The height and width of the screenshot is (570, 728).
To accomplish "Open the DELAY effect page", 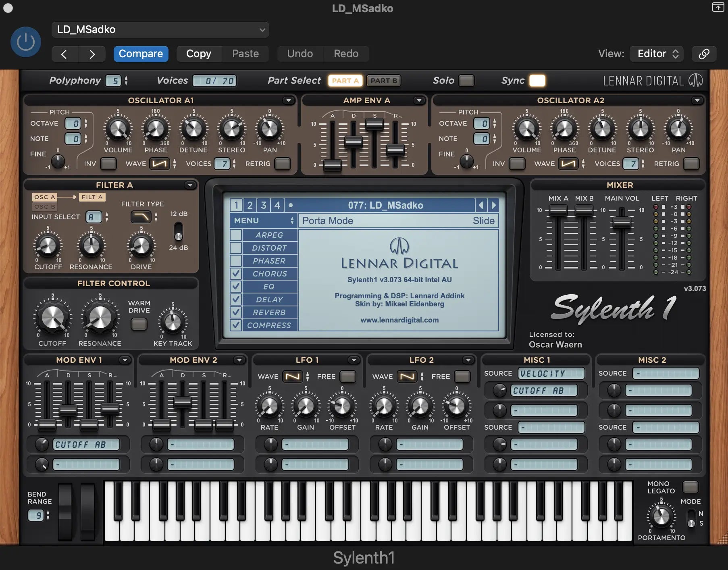I will [270, 300].
